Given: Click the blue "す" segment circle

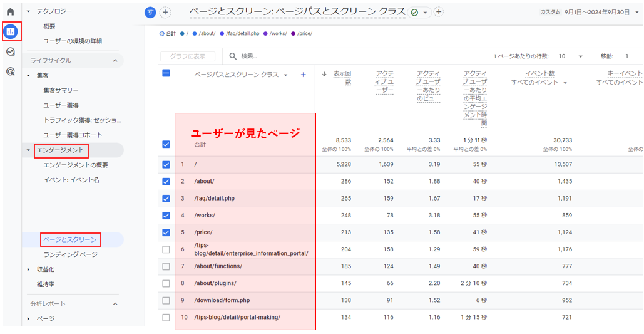Looking at the screenshot, I should 150,13.
